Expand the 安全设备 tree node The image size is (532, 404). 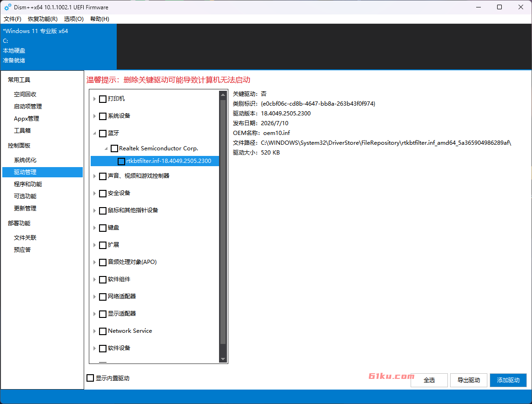(95, 194)
